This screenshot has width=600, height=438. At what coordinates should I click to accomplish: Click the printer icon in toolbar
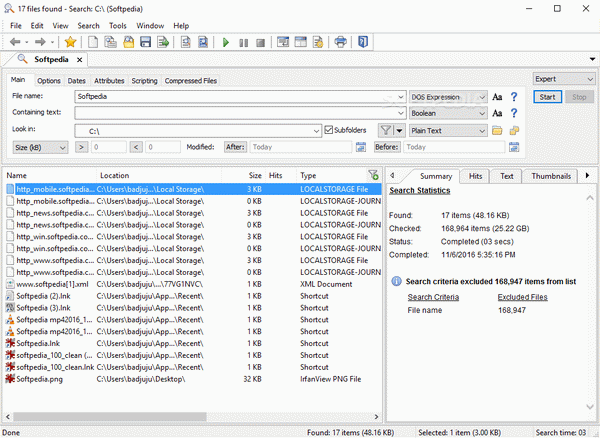[x=341, y=42]
